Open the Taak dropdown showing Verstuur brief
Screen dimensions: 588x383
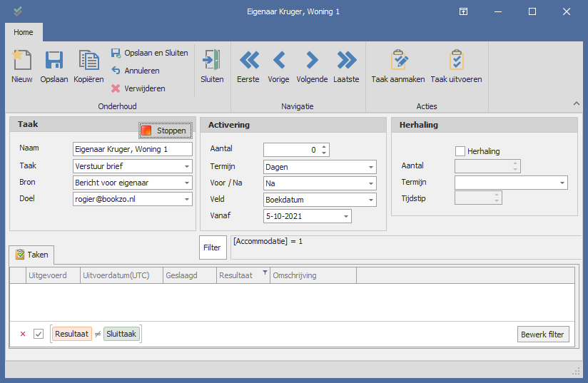pos(187,166)
